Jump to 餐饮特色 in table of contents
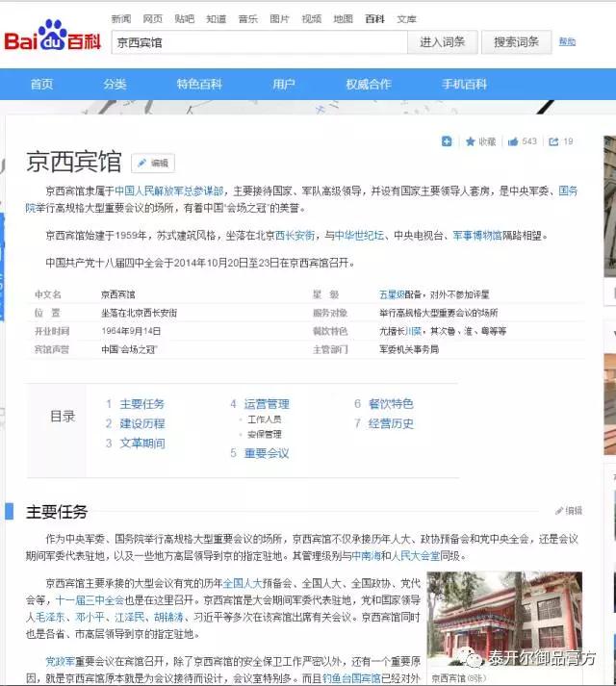 [391, 404]
